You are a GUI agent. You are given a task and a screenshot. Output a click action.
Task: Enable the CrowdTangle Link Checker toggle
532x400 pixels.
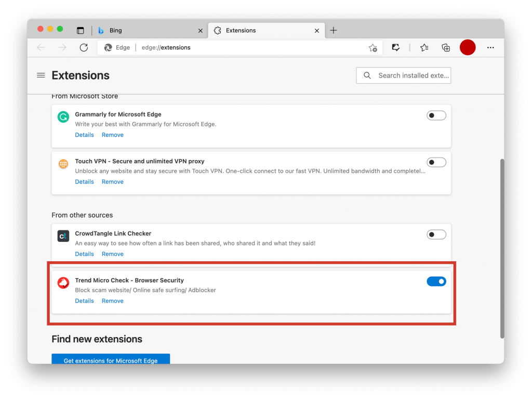(436, 235)
